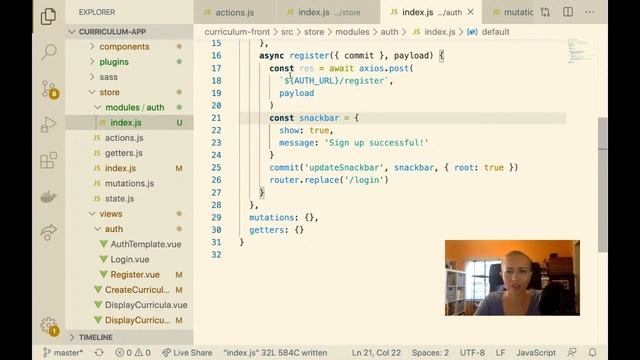Click store in breadcrumb

[x=314, y=32]
